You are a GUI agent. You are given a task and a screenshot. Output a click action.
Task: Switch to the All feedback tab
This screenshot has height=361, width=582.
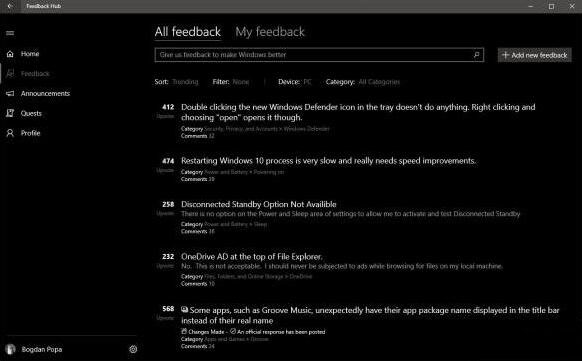coord(188,32)
